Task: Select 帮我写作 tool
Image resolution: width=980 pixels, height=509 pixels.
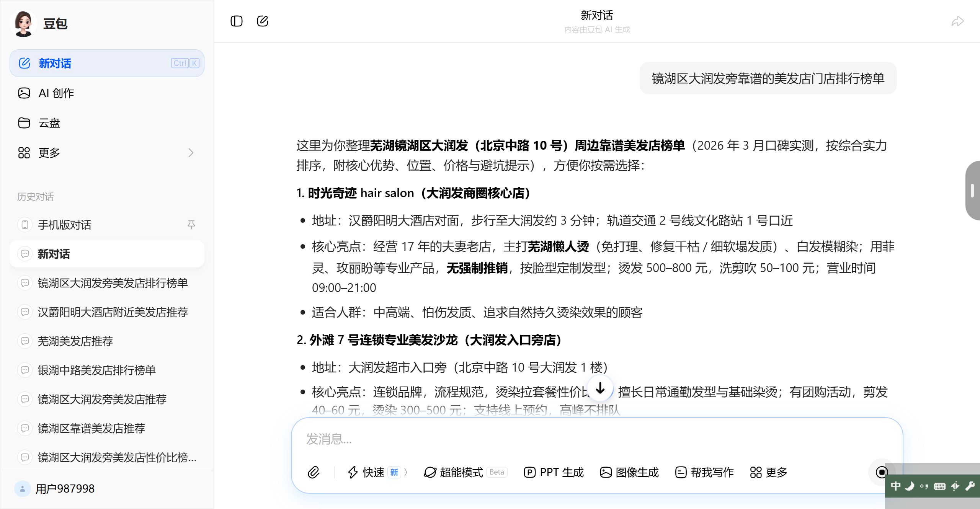Action: [x=704, y=472]
